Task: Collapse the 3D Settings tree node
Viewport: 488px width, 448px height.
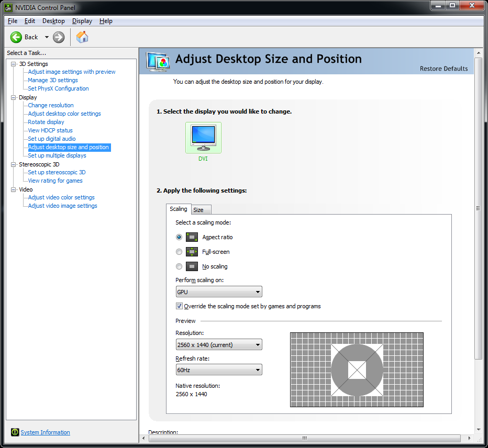Action: click(x=14, y=64)
